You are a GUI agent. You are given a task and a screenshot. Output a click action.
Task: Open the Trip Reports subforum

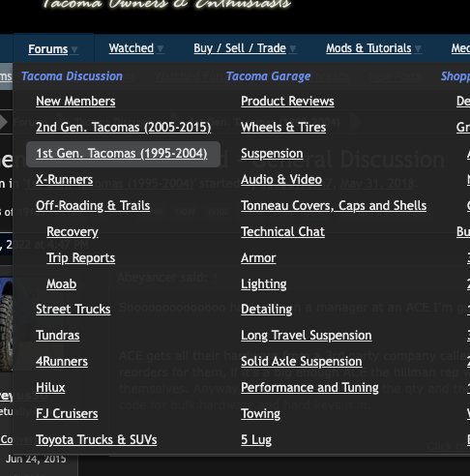(x=80, y=258)
